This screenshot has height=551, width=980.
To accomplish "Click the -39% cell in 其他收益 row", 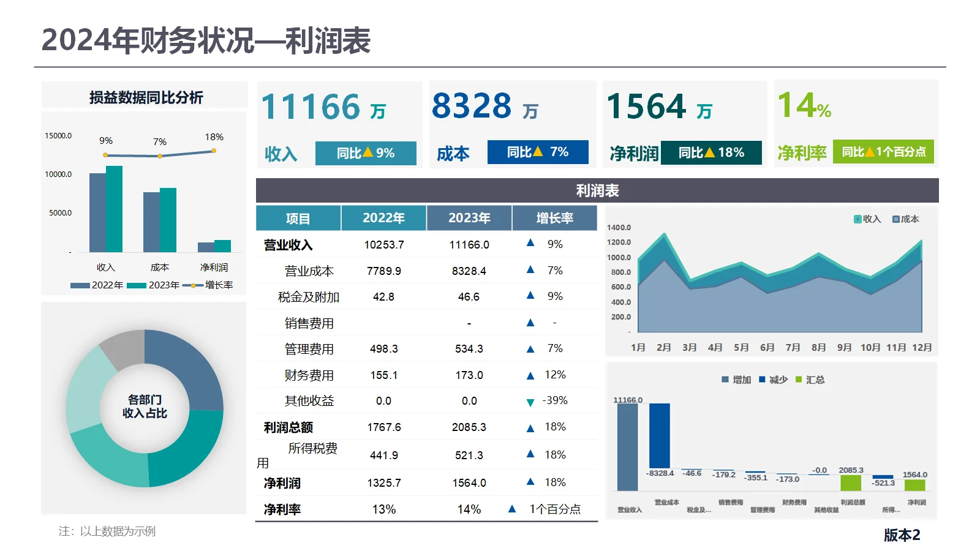I will point(555,400).
